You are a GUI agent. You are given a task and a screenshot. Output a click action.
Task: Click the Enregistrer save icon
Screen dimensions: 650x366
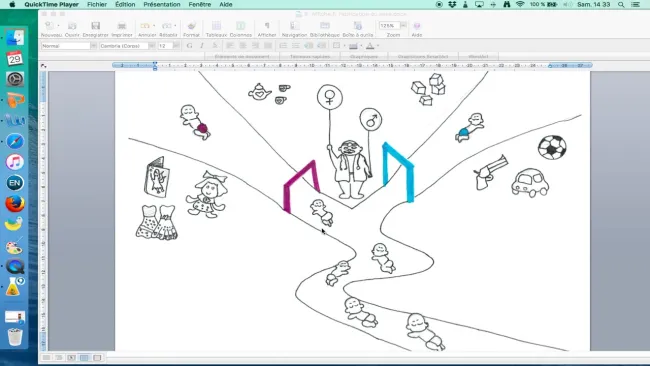tap(95, 26)
